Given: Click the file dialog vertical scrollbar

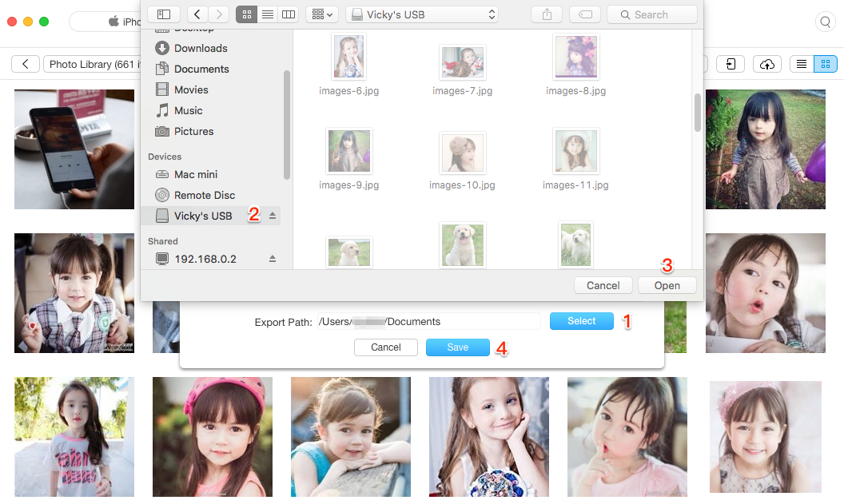Looking at the screenshot, I should coord(698,113).
